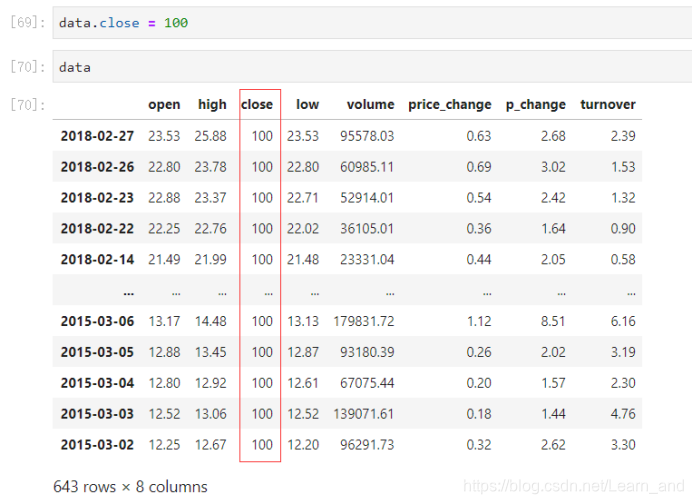
Task: Click p_change value 8.51
Action: tap(553, 321)
